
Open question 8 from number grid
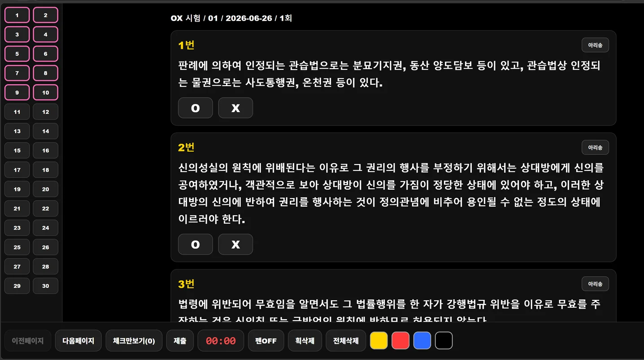[x=46, y=73]
